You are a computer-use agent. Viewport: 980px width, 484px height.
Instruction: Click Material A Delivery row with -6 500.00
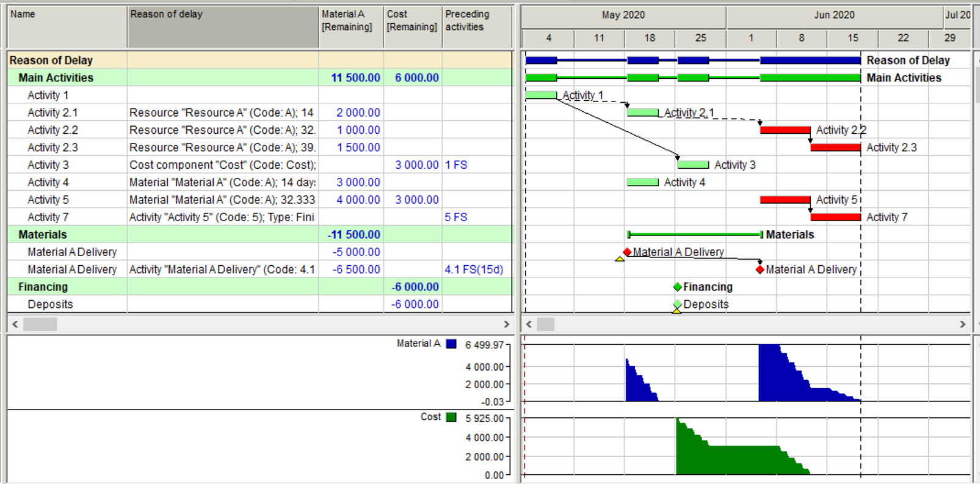[260, 269]
